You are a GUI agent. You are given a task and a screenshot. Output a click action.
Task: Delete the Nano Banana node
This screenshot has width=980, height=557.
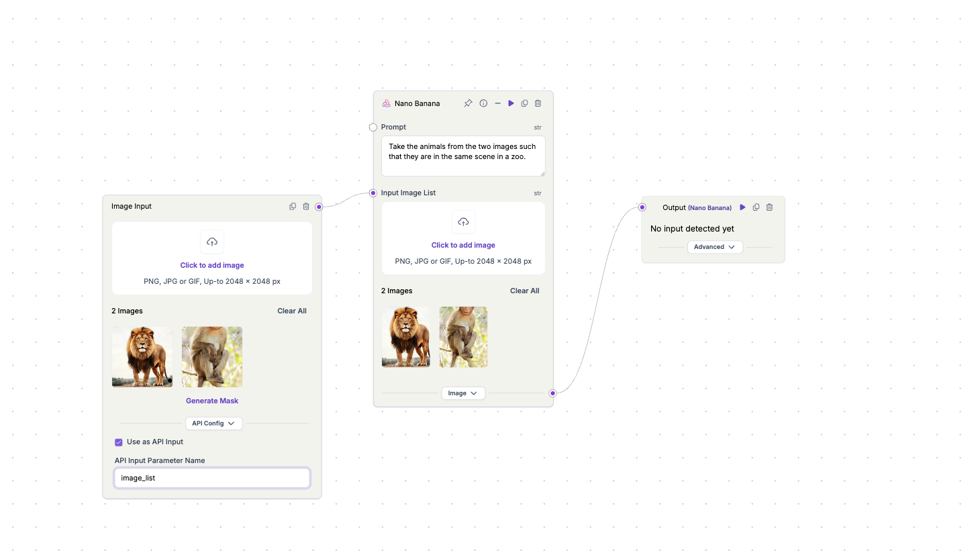click(538, 103)
